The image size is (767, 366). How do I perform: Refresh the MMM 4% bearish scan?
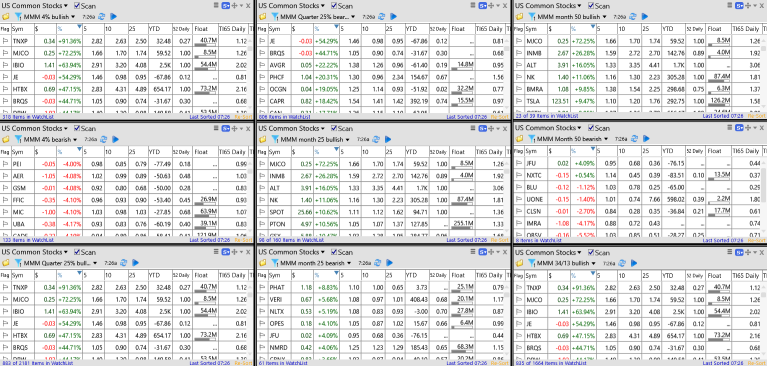click(103, 139)
